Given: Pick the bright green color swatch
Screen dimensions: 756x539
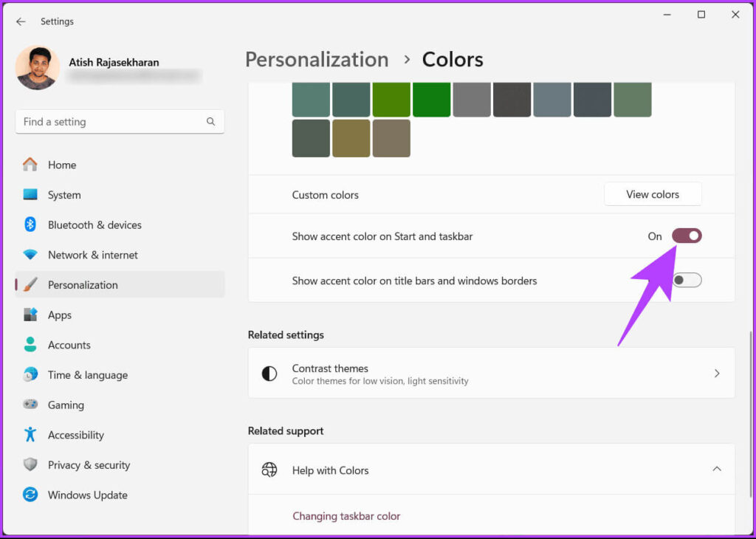Looking at the screenshot, I should (431, 100).
